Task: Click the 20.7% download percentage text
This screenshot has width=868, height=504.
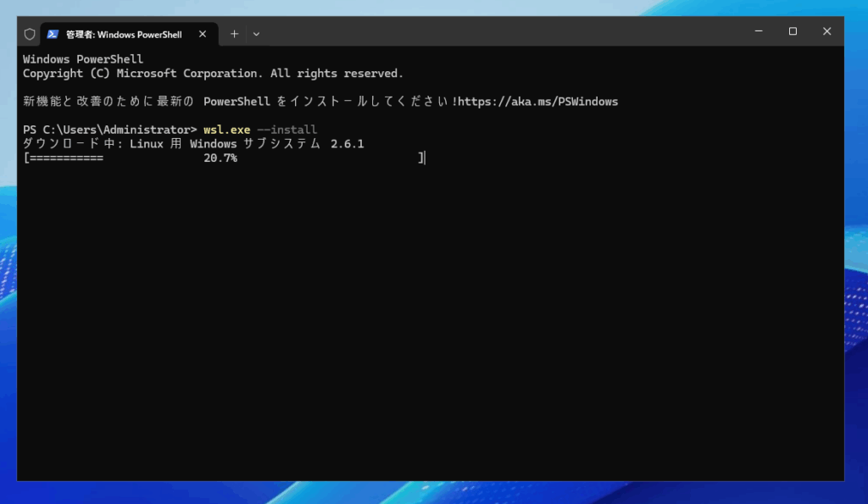Action: 220,158
